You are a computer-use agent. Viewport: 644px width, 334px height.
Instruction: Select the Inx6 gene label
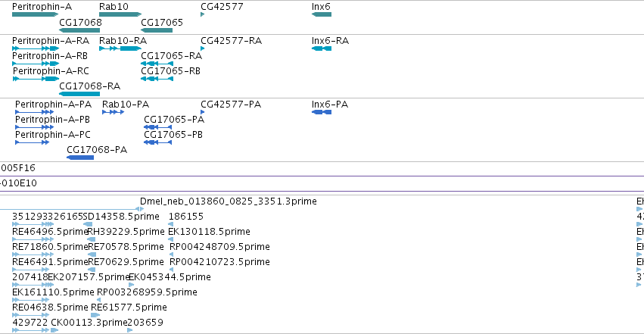coord(321,7)
